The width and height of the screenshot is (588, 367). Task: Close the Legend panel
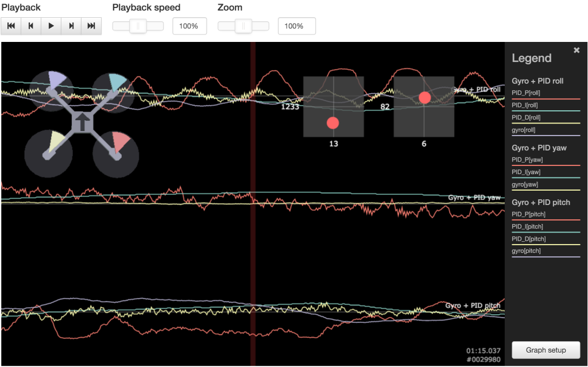(x=577, y=49)
